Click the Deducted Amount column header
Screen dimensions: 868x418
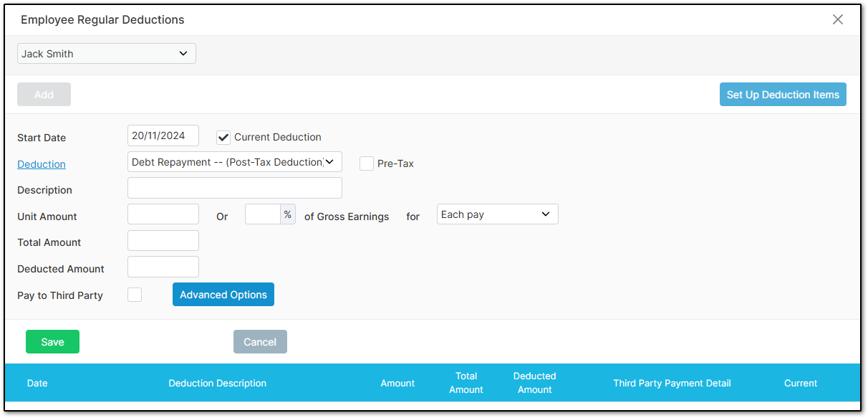[535, 383]
